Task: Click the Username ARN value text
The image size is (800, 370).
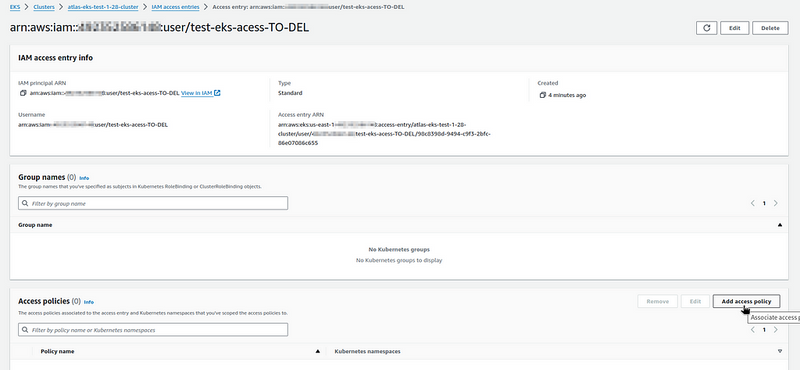Action: point(93,125)
